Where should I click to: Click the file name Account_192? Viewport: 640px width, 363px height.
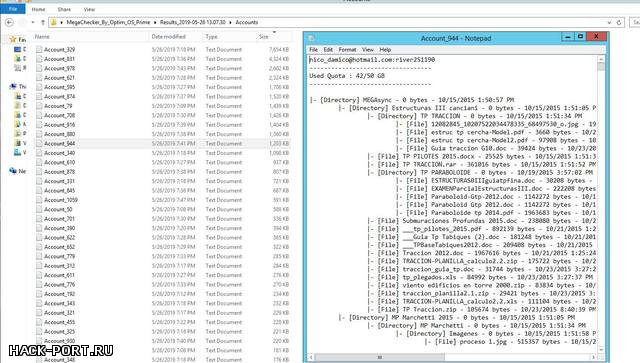tap(60, 294)
